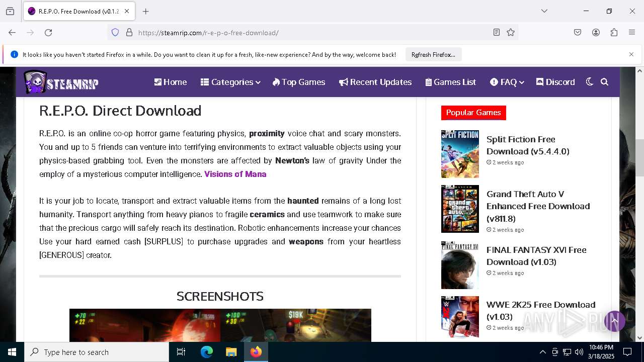Click the taskbar search box
This screenshot has width=644, height=362.
point(97,352)
